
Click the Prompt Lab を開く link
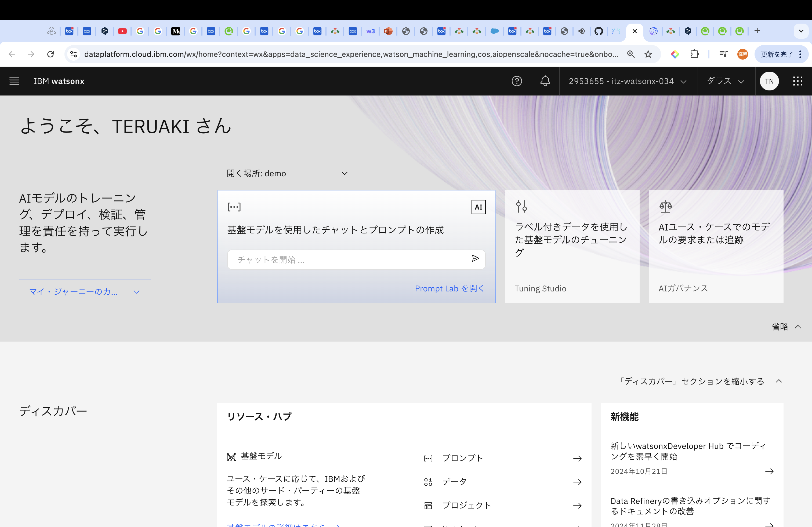pos(449,288)
